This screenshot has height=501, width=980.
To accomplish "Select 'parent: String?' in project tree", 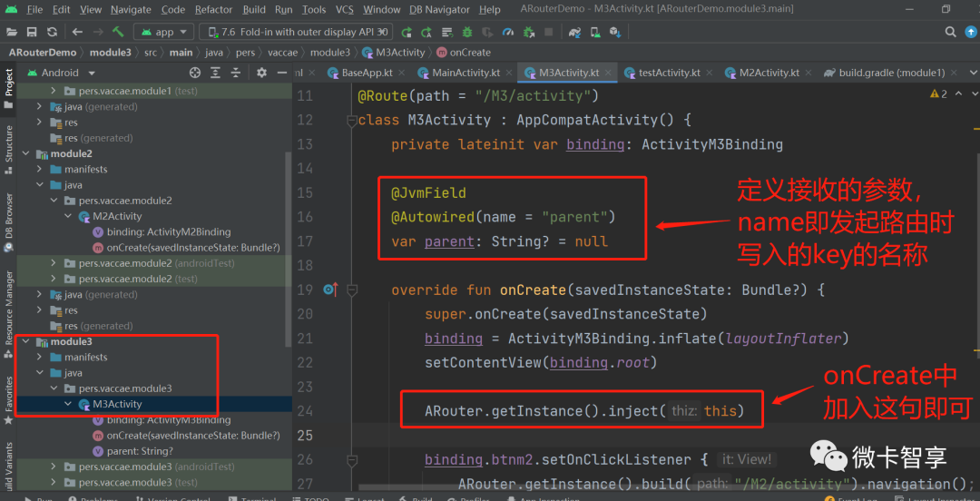I will [x=140, y=451].
